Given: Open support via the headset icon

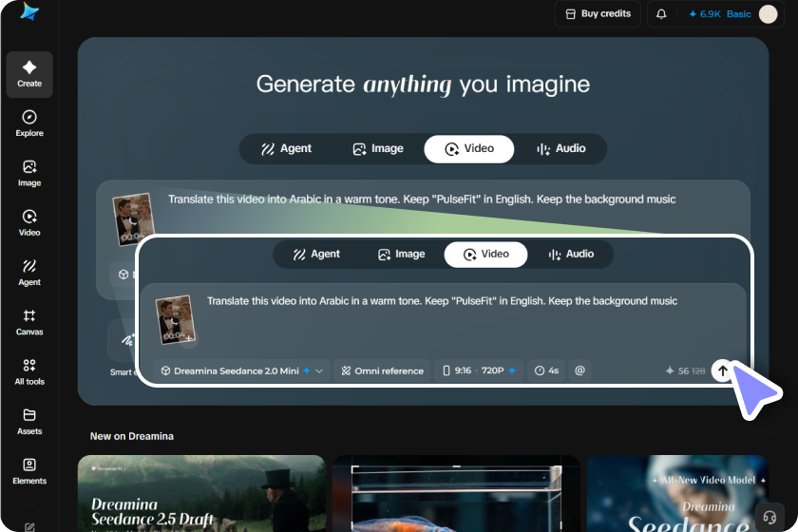Looking at the screenshot, I should pos(769,517).
